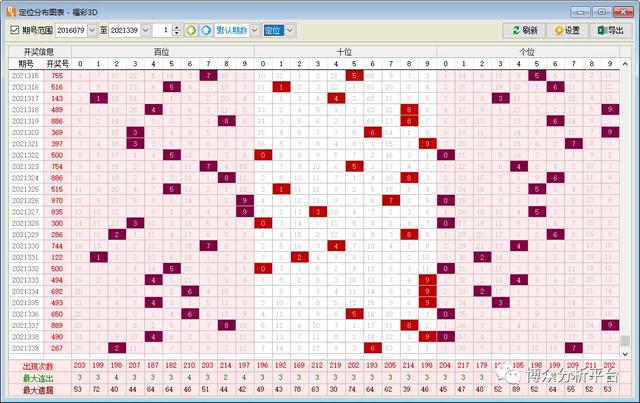Toggle the 期号范围 checkbox
This screenshot has height=403, width=640.
pos(13,30)
